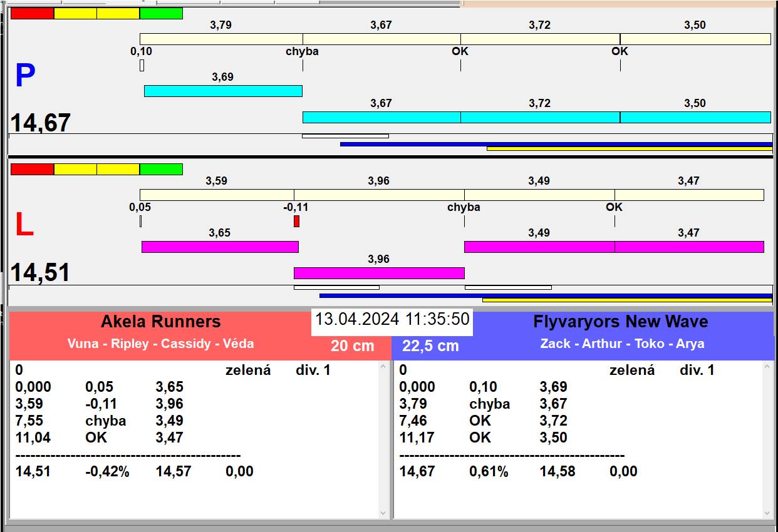Select the cyan 3,69 bar in lane P
Viewport: 778px width, 532px height.
(x=223, y=91)
